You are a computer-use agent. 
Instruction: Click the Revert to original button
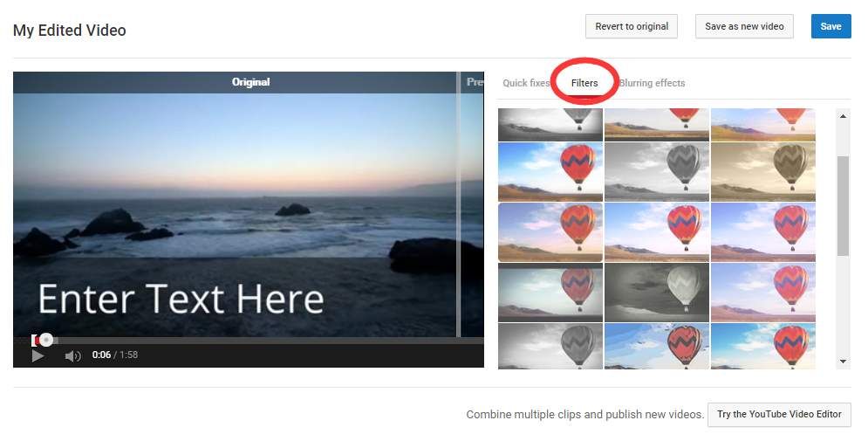(632, 26)
